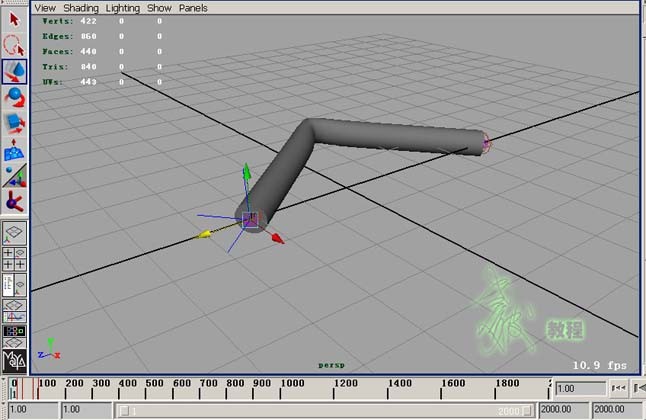Activate the Lasso select tool
The height and width of the screenshot is (420, 646).
coord(15,45)
